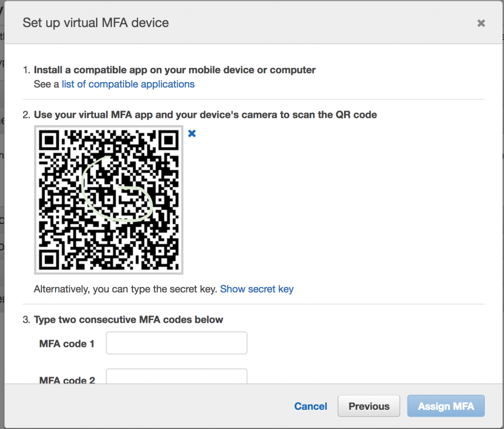Click the Show secret key link
This screenshot has height=429, width=504.
coord(257,289)
